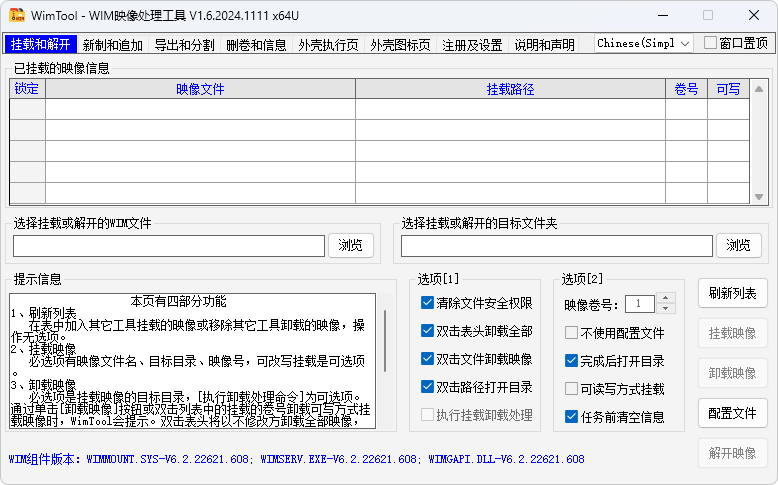Screen dimensions: 778x485
Task: Click the mounted image table scroll-down arrow
Action: click(759, 197)
